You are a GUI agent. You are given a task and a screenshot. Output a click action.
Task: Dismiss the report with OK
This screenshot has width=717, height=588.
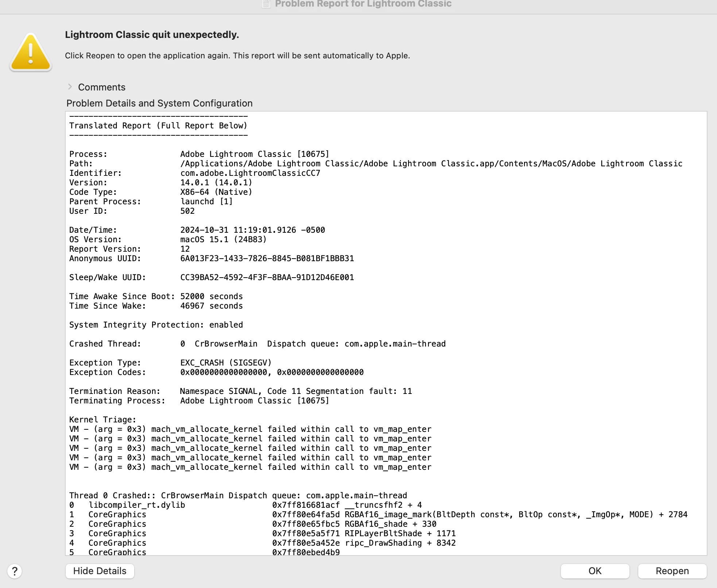tap(595, 571)
